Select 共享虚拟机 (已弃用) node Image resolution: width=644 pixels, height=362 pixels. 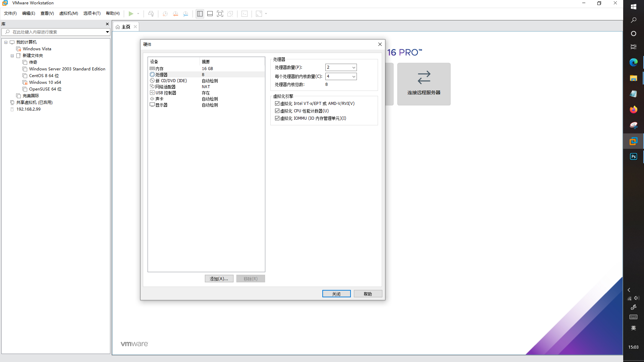pos(34,103)
